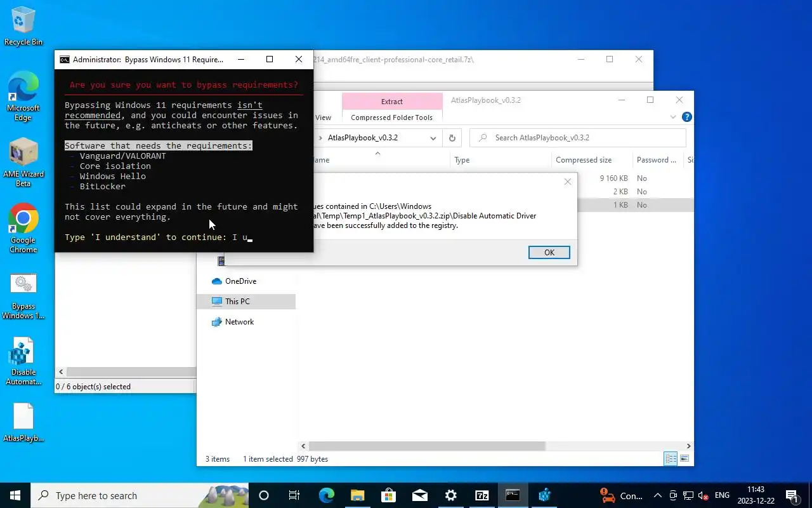Select OneDrive in the navigation pane
The width and height of the screenshot is (812, 508).
[x=240, y=281]
